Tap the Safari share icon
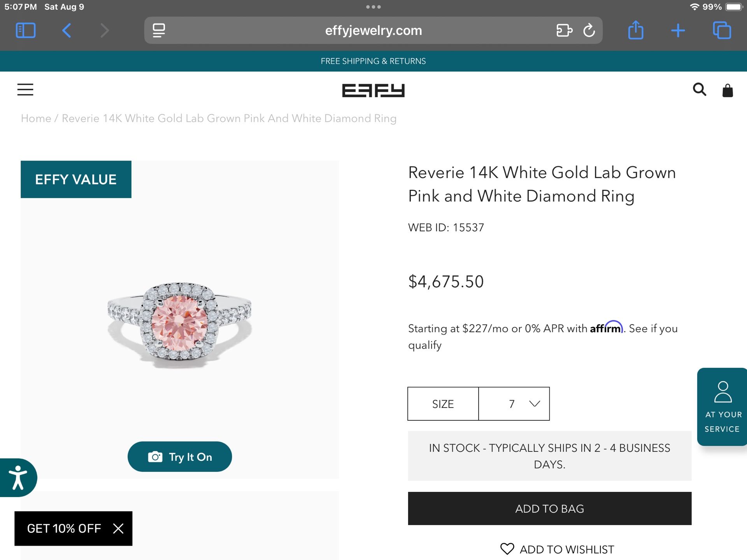The image size is (747, 560). coord(636,30)
